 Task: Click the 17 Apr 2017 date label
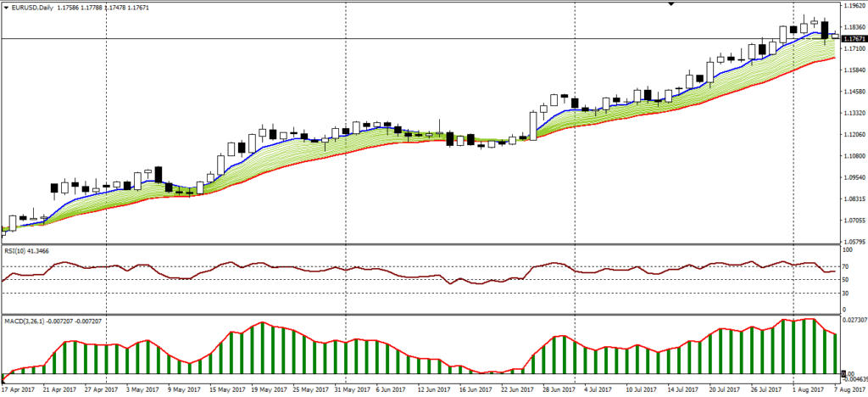point(19,389)
